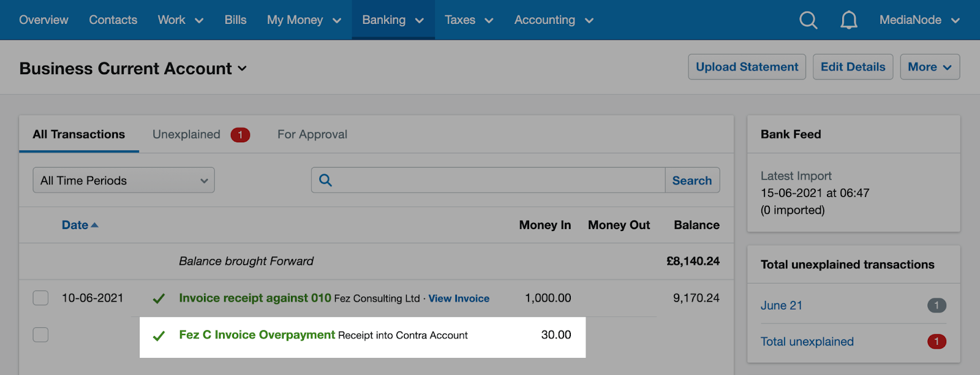Open Invoice receipt against 010 link
The height and width of the screenshot is (375, 980).
click(x=255, y=298)
